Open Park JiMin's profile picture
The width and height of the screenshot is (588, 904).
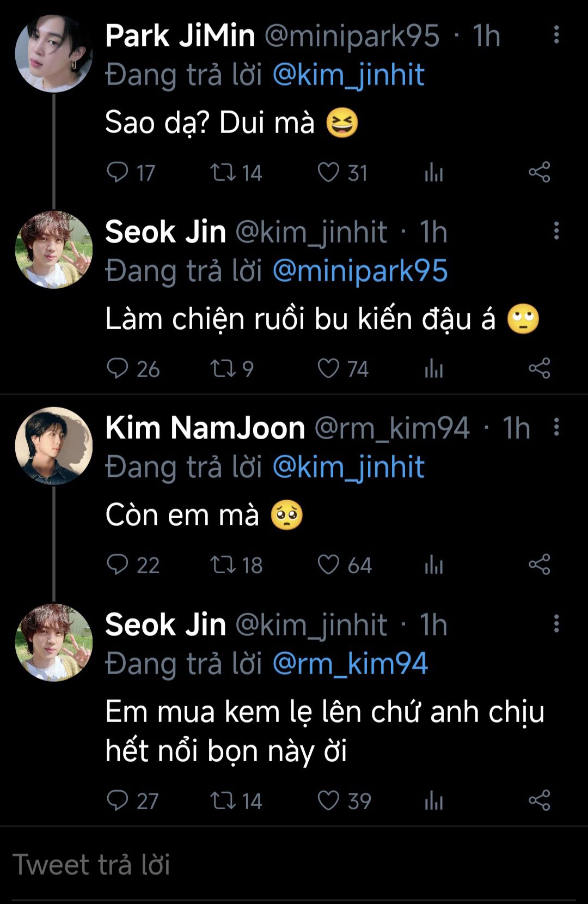53,54
